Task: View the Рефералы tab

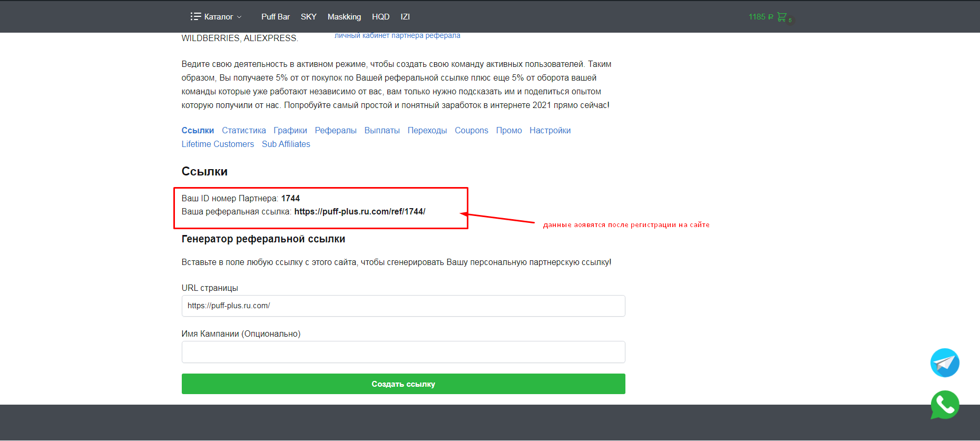Action: [x=335, y=131]
